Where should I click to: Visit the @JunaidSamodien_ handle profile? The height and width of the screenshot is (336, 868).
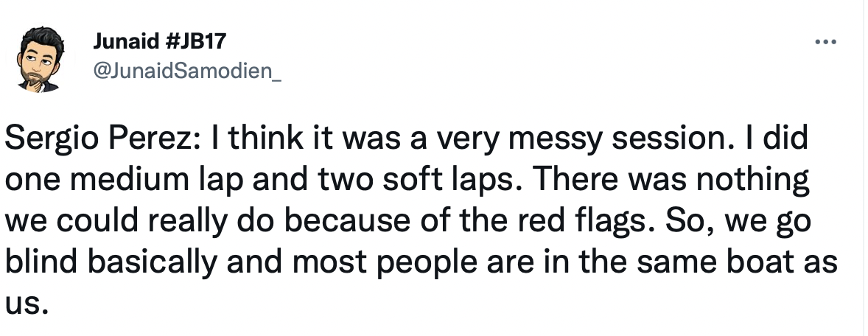(x=188, y=71)
